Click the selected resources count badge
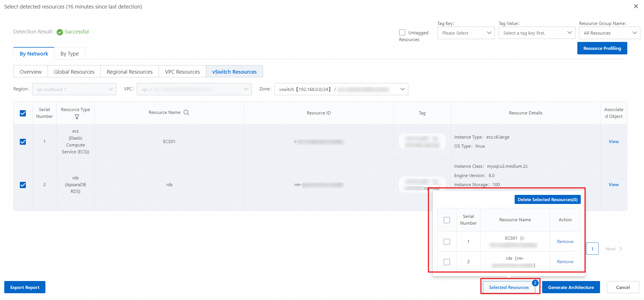Image resolution: width=644 pixels, height=300 pixels. 535,283
